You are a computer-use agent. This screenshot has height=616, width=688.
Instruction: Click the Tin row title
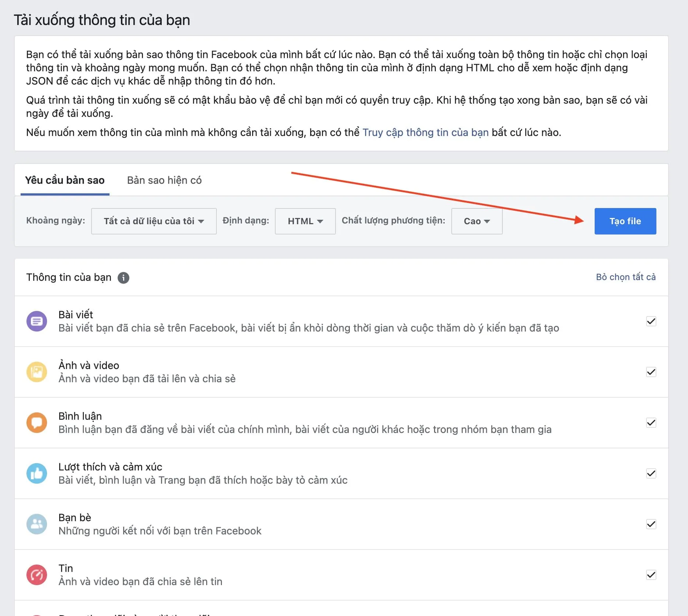click(x=66, y=568)
